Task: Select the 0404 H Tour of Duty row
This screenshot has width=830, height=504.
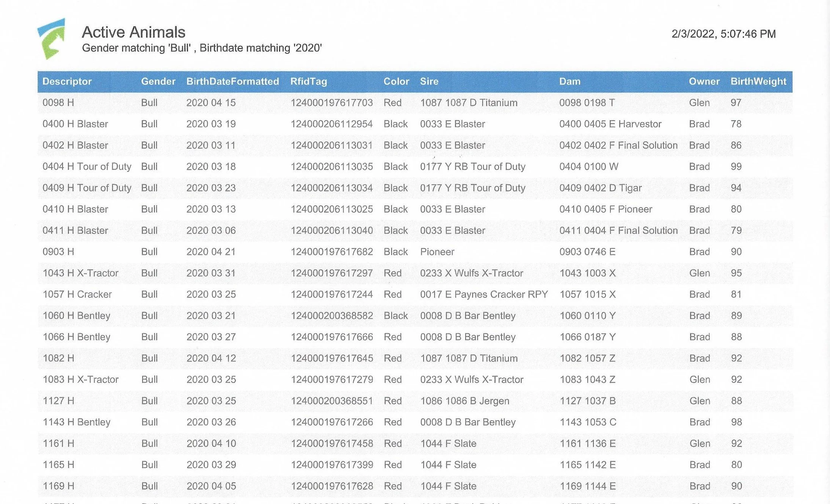Action: [86, 166]
